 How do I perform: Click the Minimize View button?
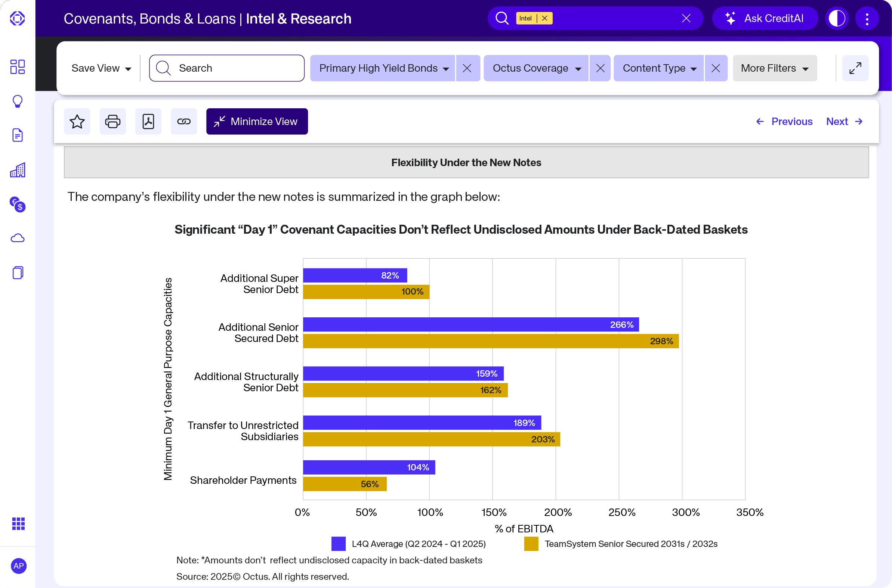257,121
